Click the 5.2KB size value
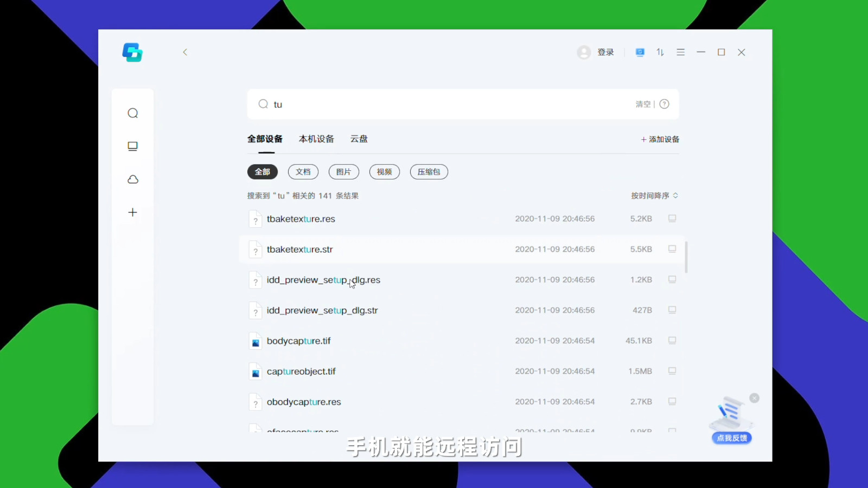The image size is (868, 488). [x=641, y=219]
